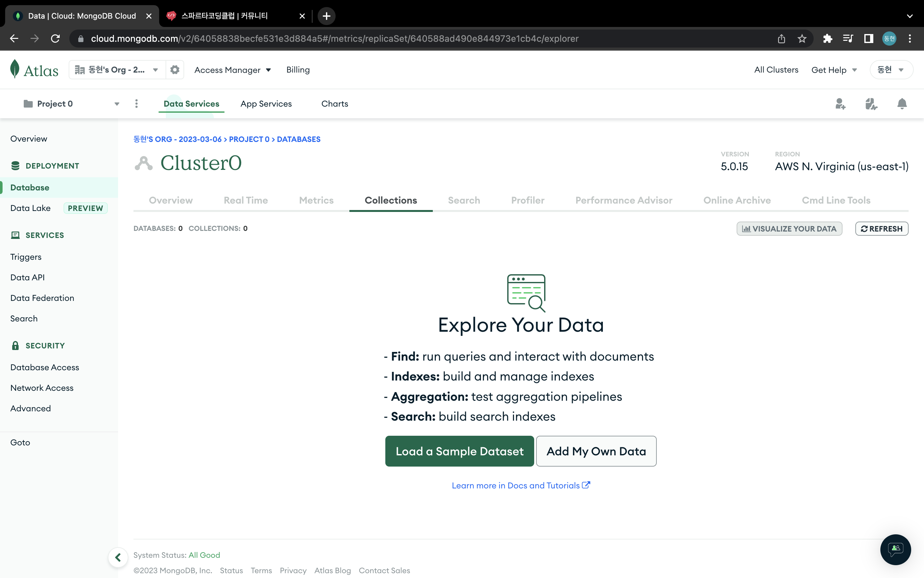Open the Project 0 selector dropdown
The image size is (924, 578).
coord(72,104)
